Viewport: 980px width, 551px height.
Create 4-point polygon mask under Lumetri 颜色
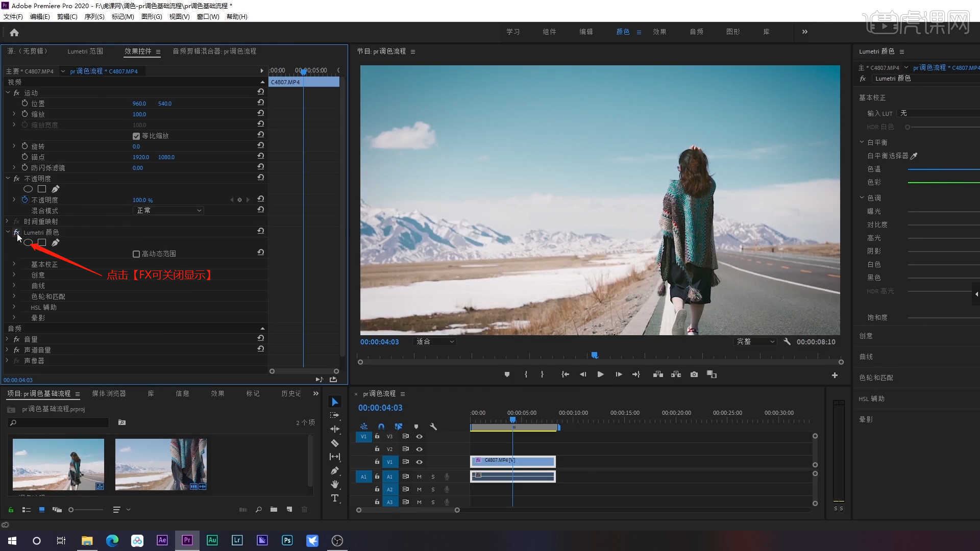click(42, 243)
